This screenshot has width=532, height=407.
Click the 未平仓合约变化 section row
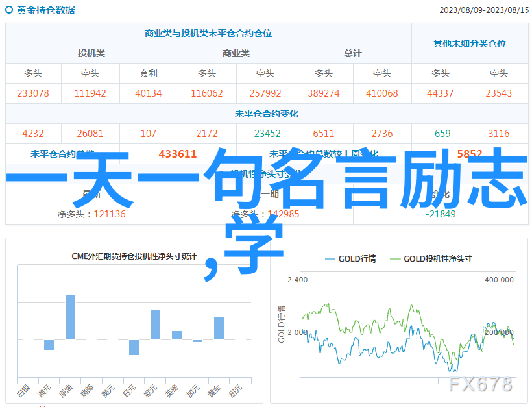[267, 114]
